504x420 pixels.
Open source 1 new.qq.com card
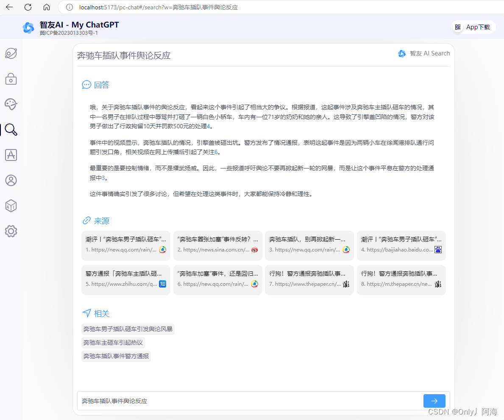pyautogui.click(x=125, y=245)
